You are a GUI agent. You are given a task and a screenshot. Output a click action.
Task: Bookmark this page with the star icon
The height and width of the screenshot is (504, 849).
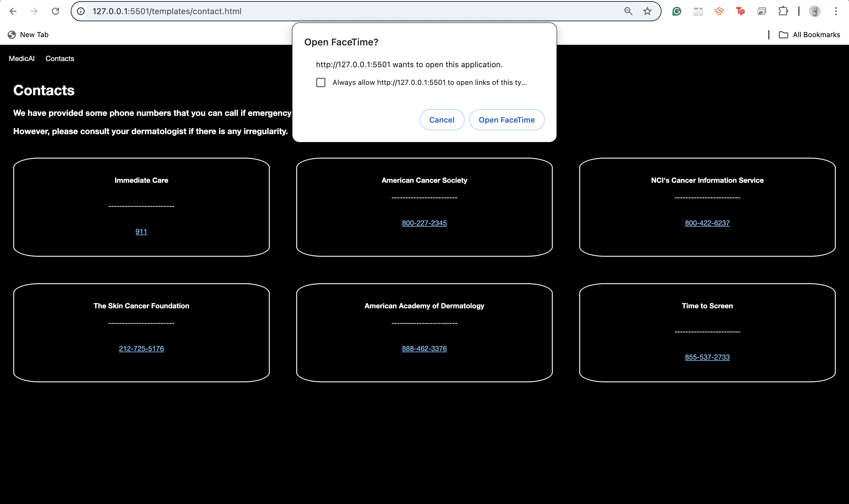pyautogui.click(x=647, y=11)
